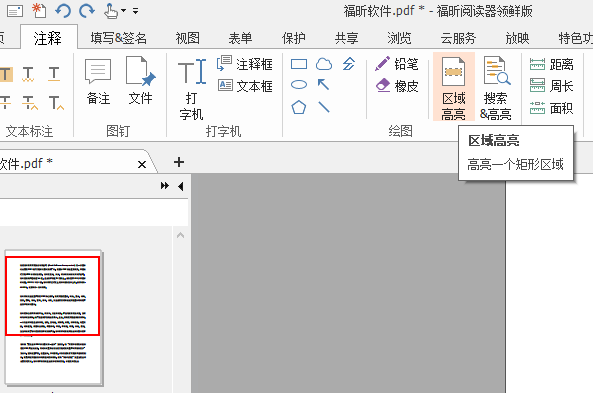Click the Undo arrow in quick toolbar

pyautogui.click(x=63, y=11)
